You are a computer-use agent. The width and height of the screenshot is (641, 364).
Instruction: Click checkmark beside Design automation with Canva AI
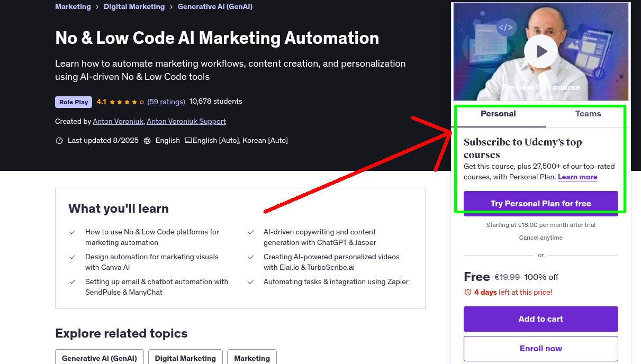pos(73,257)
